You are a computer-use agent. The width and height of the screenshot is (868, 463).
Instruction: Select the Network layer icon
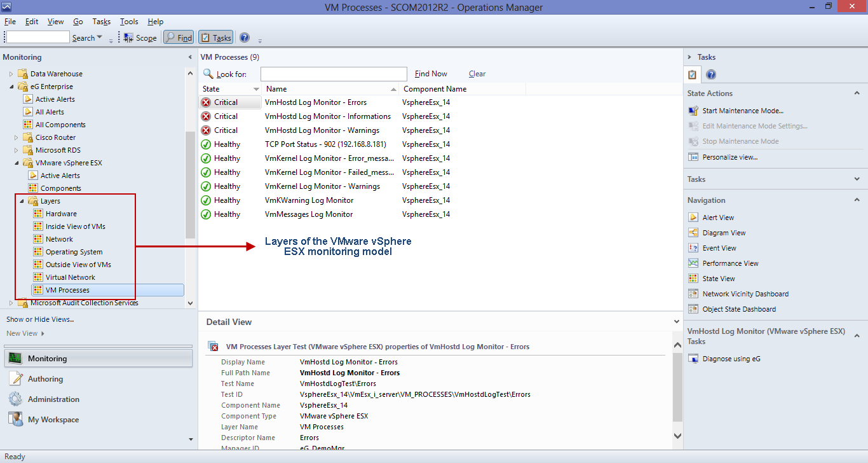click(x=38, y=239)
